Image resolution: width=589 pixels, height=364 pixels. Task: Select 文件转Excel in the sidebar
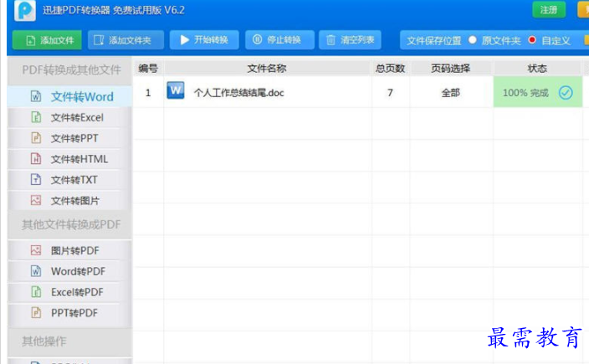tap(70, 117)
